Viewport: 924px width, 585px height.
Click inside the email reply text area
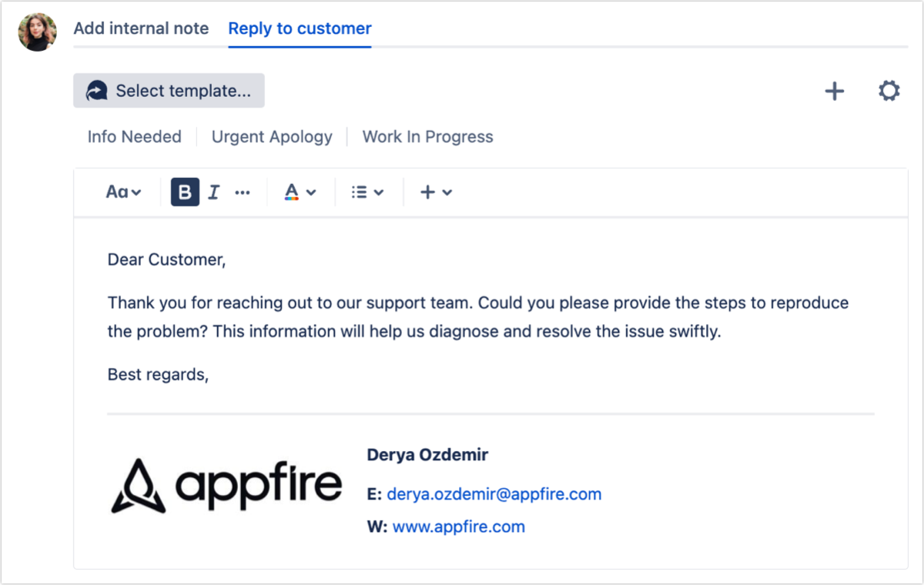462,316
